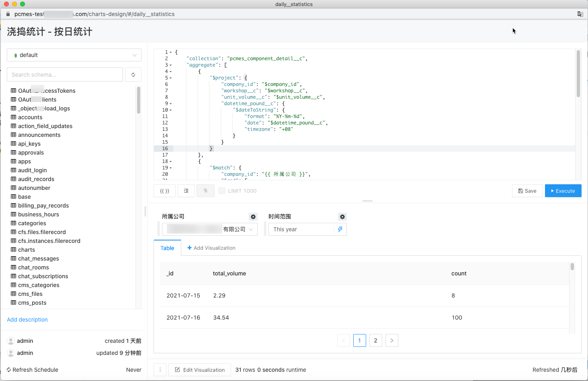Go to results page 2
Image resolution: width=588 pixels, height=381 pixels.
pos(375,340)
